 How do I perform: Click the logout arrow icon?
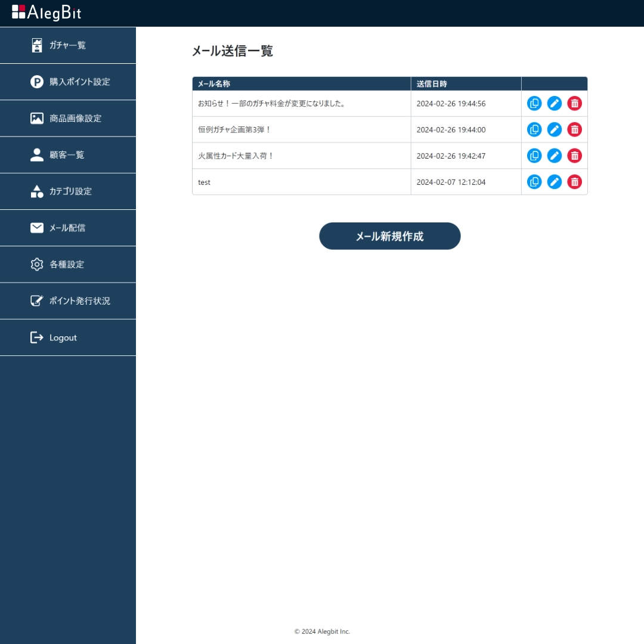point(37,338)
